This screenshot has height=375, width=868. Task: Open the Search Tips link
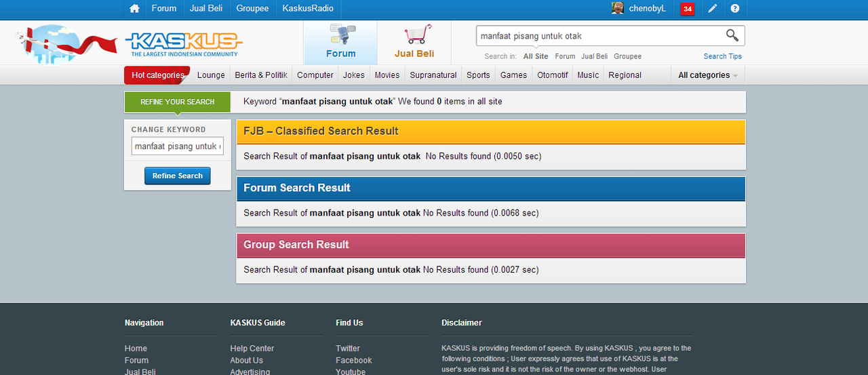pyautogui.click(x=722, y=56)
